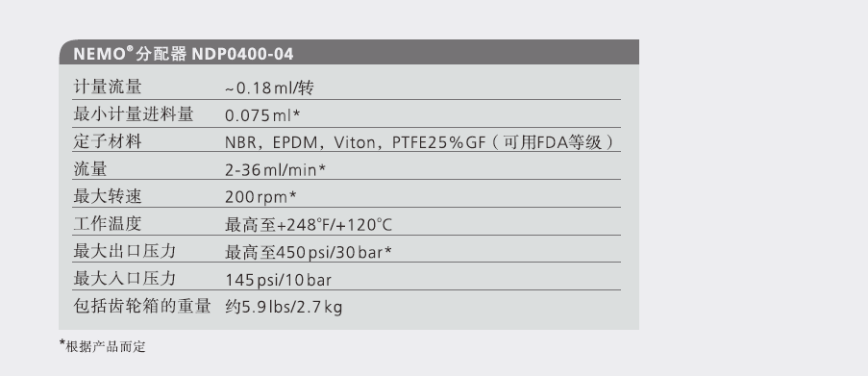
Task: Click the 最高至450 psi/30 bar* value
Action: pyautogui.click(x=309, y=252)
